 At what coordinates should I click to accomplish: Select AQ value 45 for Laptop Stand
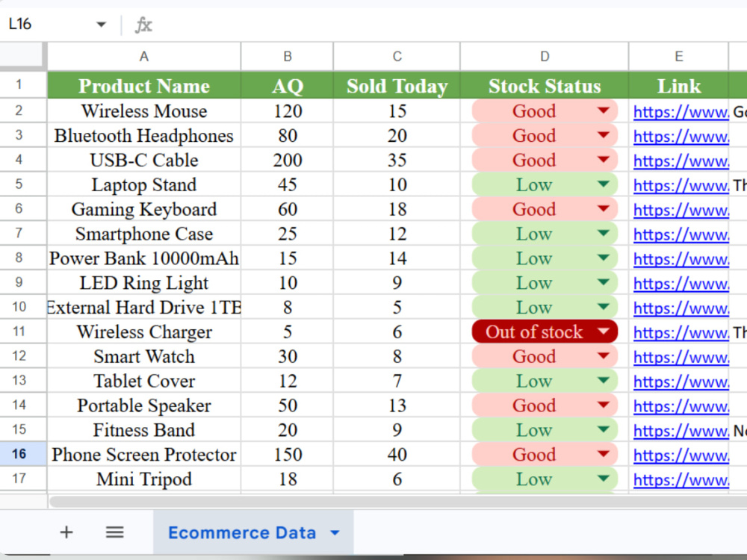(288, 184)
